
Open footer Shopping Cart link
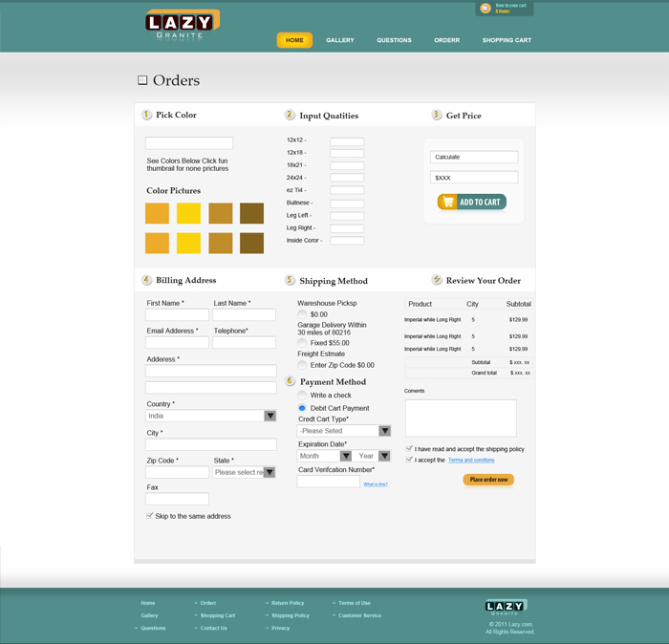(x=218, y=615)
